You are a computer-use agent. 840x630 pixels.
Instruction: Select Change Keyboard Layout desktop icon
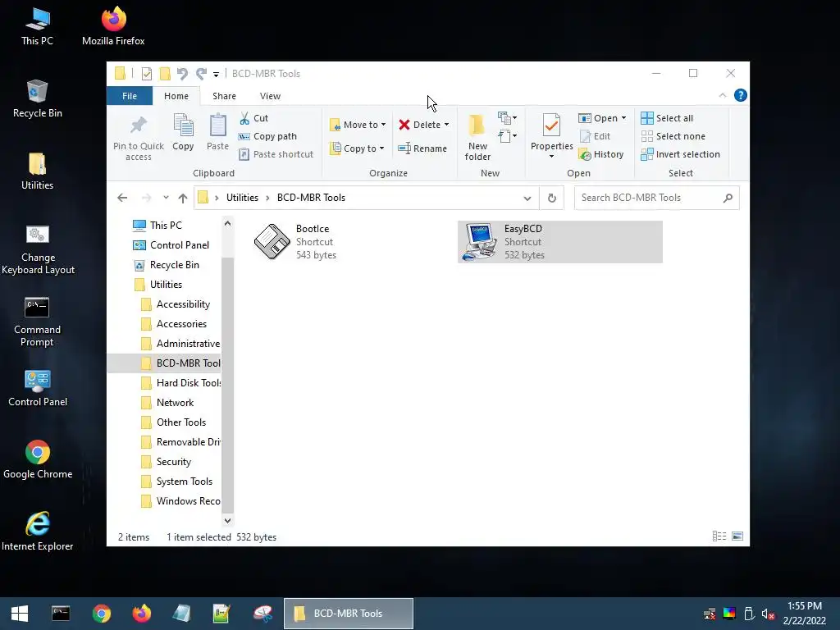point(38,250)
